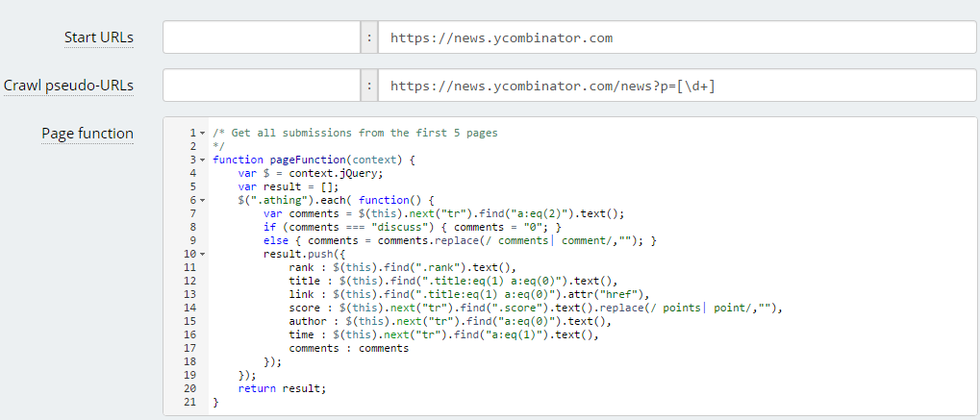The height and width of the screenshot is (420, 980).
Task: Click the 'if (comments === "discuss")' line
Action: tap(412, 227)
